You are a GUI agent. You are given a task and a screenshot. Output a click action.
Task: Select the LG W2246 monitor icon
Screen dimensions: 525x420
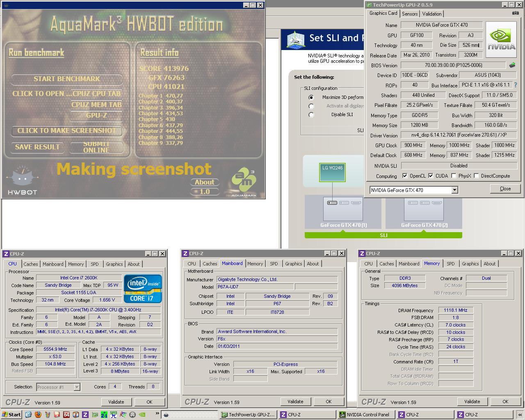tap(333, 172)
